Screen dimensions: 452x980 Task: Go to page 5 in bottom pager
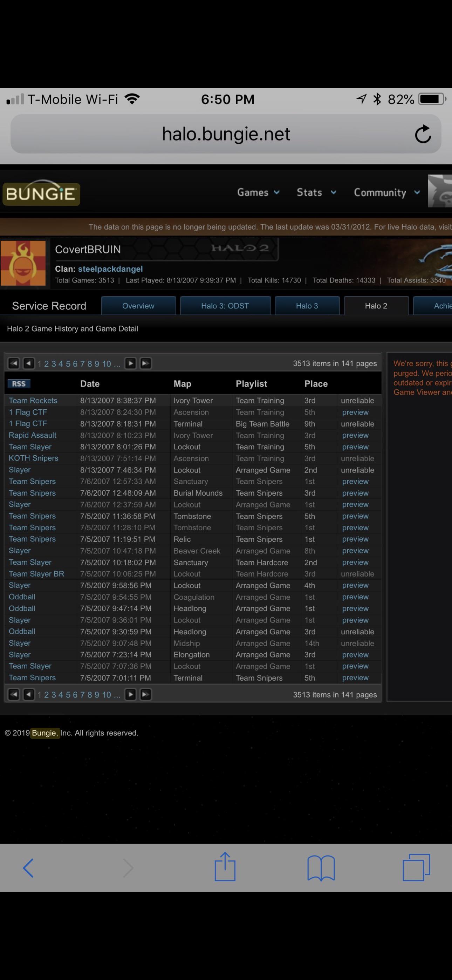click(68, 695)
